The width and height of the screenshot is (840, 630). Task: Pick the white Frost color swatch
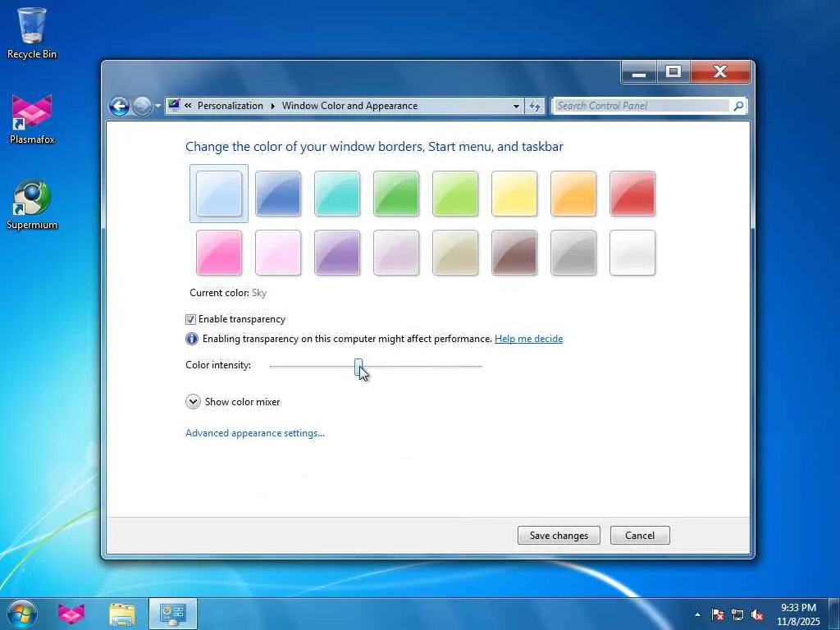632,253
